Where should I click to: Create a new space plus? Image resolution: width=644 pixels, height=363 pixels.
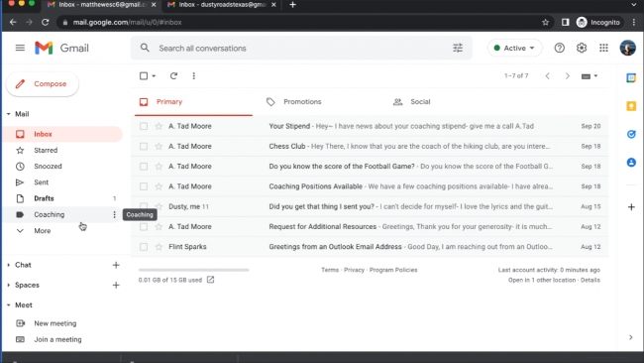pos(116,285)
